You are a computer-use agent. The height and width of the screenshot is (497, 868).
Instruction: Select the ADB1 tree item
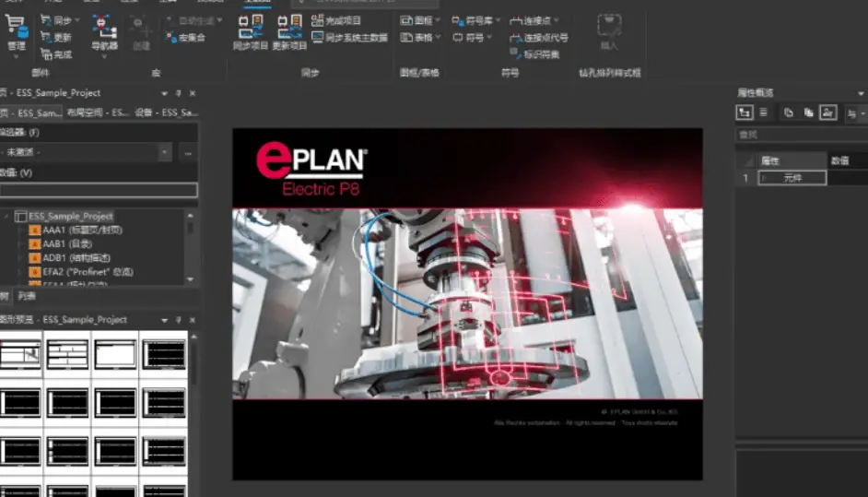pyautogui.click(x=76, y=257)
